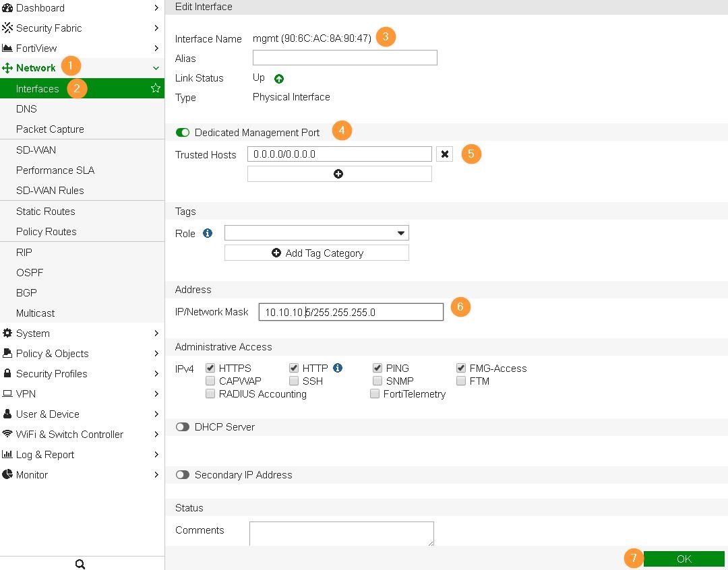
Task: Expand the WiFi & Switch Controller chevron
Action: click(156, 434)
